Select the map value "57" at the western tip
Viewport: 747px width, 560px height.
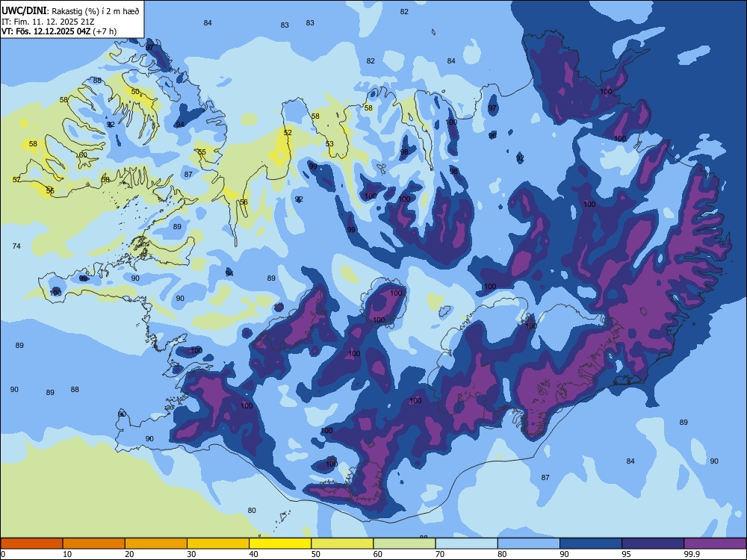(x=16, y=179)
